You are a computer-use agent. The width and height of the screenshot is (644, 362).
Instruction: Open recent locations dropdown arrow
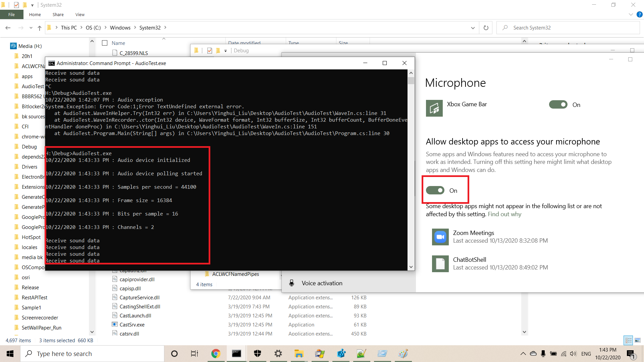click(x=31, y=28)
